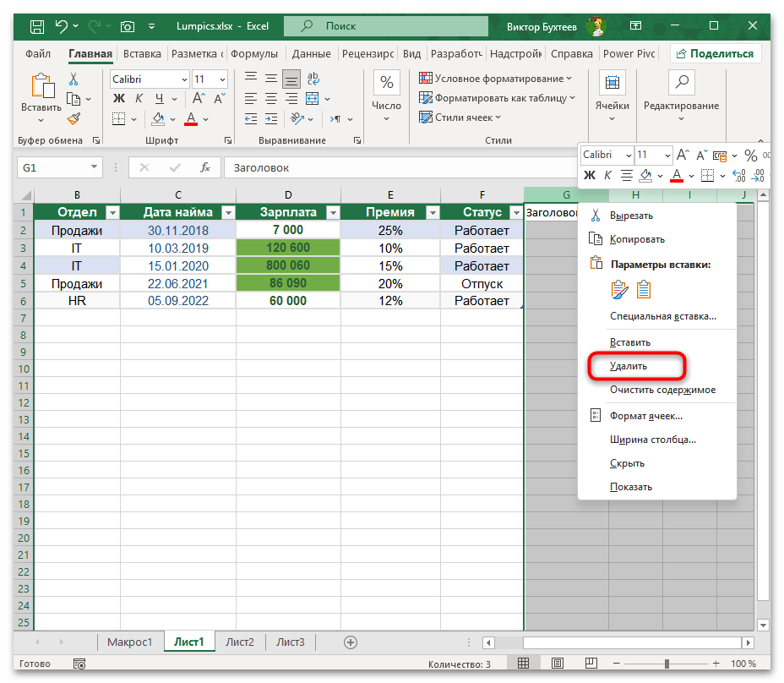784x683 pixels.
Task: Click the macro recording icon in the status bar
Action: (78, 664)
